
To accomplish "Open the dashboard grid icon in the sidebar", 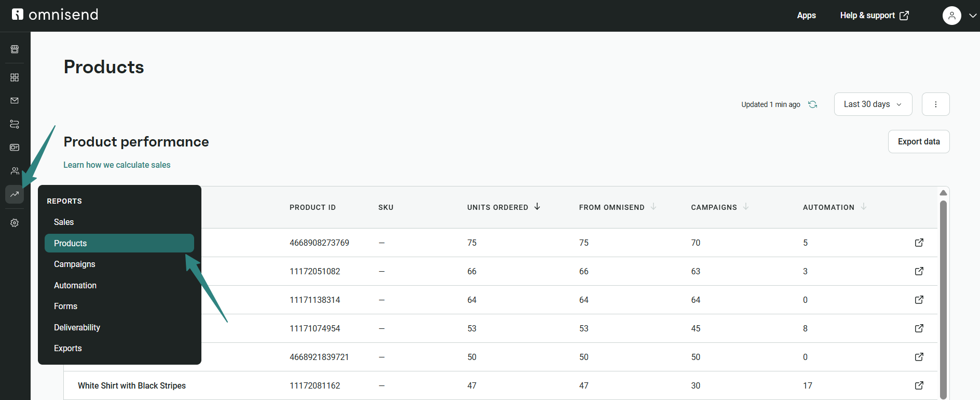I will (x=15, y=77).
